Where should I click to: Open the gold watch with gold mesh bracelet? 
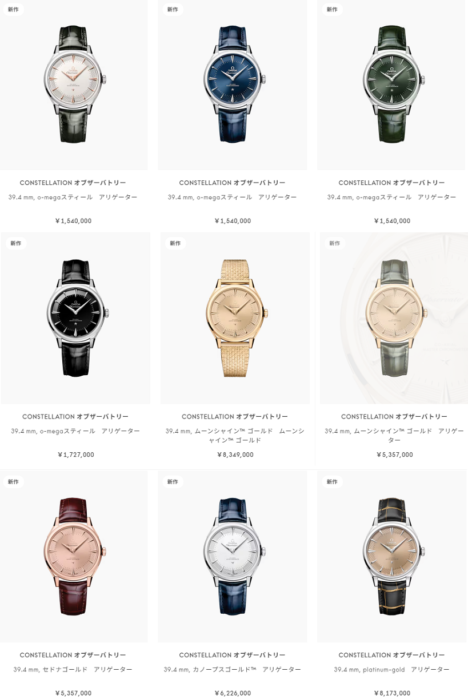(238, 318)
